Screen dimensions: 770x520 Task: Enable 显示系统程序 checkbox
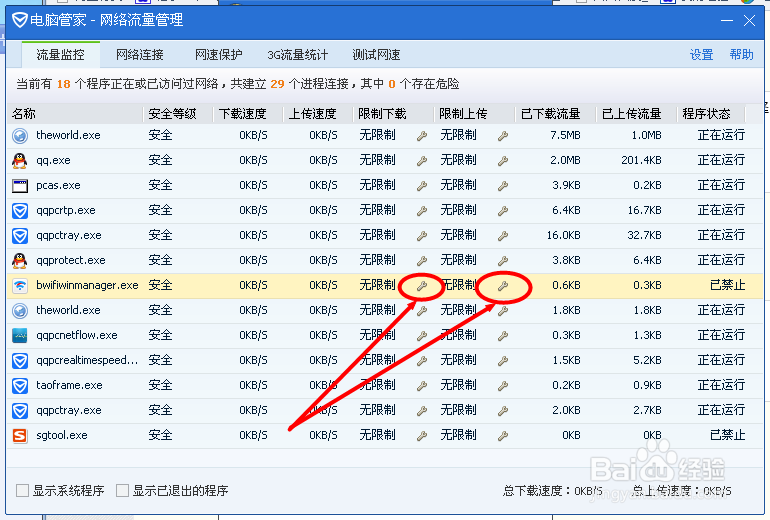[x=22, y=490]
